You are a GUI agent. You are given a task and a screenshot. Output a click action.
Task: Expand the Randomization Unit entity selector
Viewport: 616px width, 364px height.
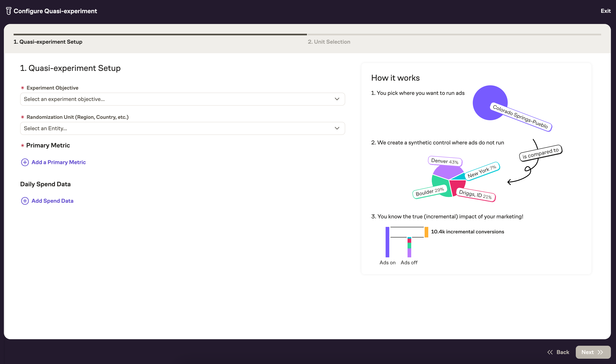tap(182, 128)
